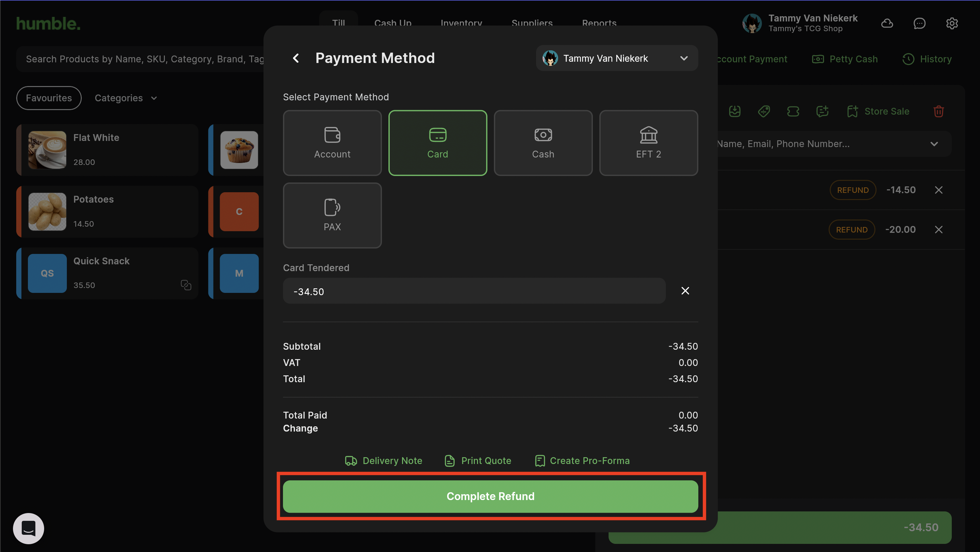Open the settings gear icon
Image resolution: width=980 pixels, height=552 pixels.
tap(952, 23)
